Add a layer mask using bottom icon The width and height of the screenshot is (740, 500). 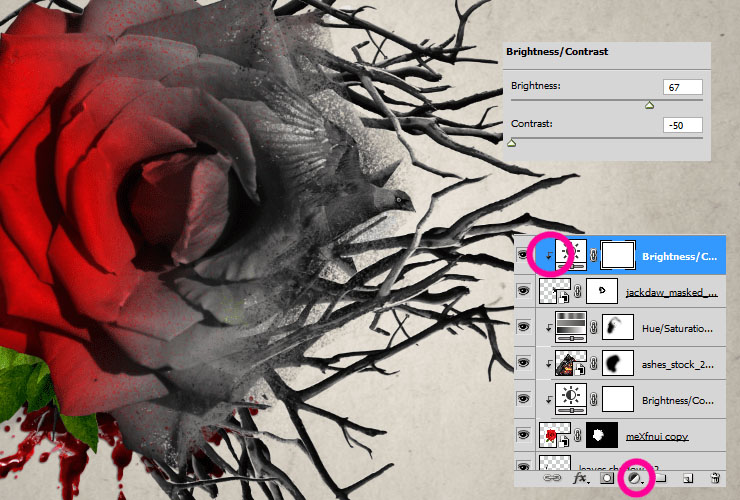pos(606,480)
